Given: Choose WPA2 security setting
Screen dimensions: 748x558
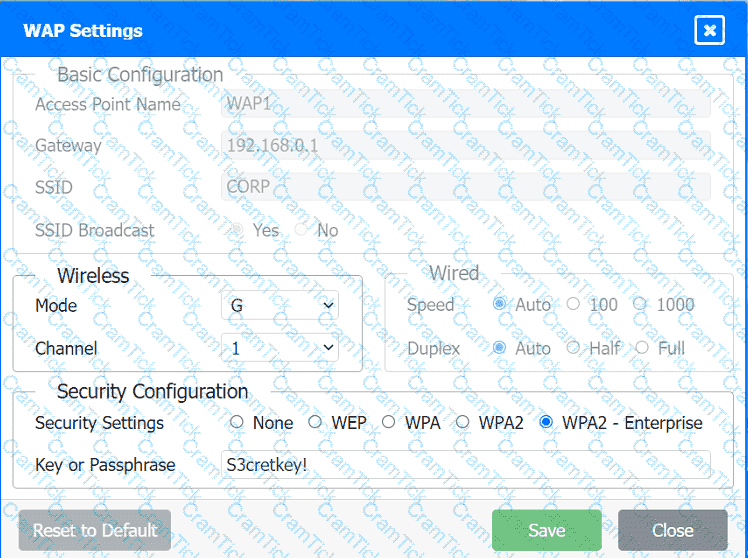Looking at the screenshot, I should click(x=462, y=422).
